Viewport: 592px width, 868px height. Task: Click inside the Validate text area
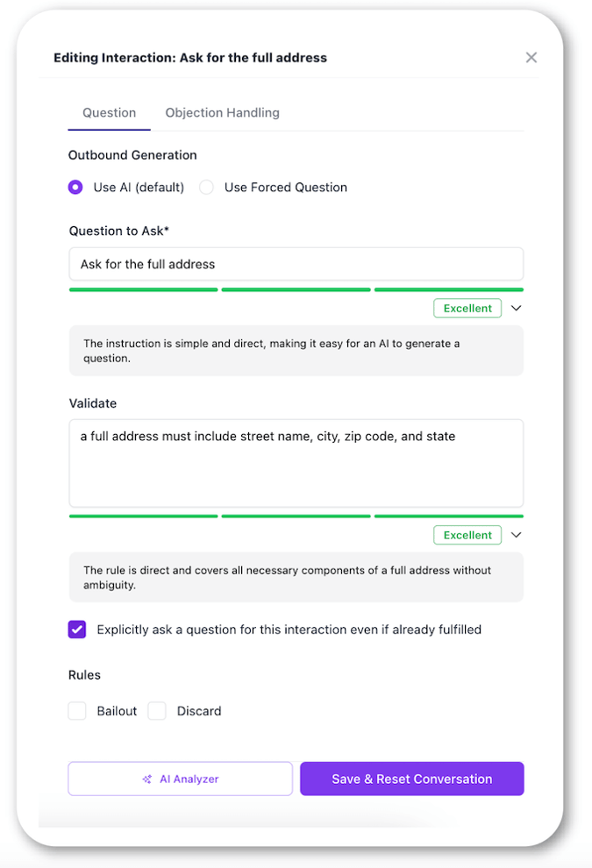(296, 462)
